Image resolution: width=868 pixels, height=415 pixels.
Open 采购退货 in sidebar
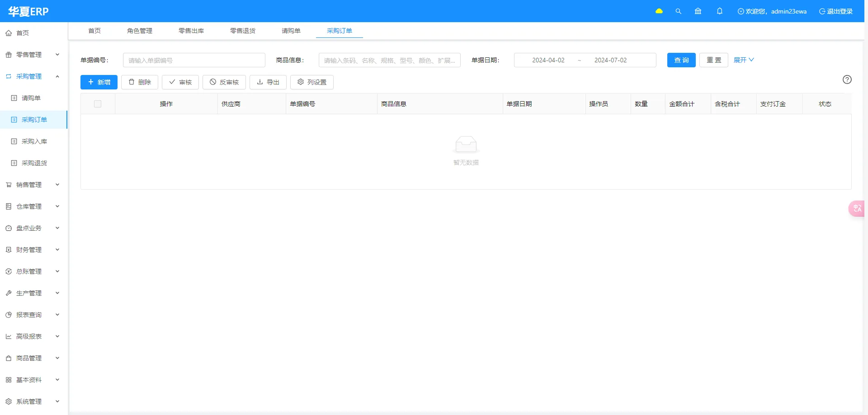[34, 163]
